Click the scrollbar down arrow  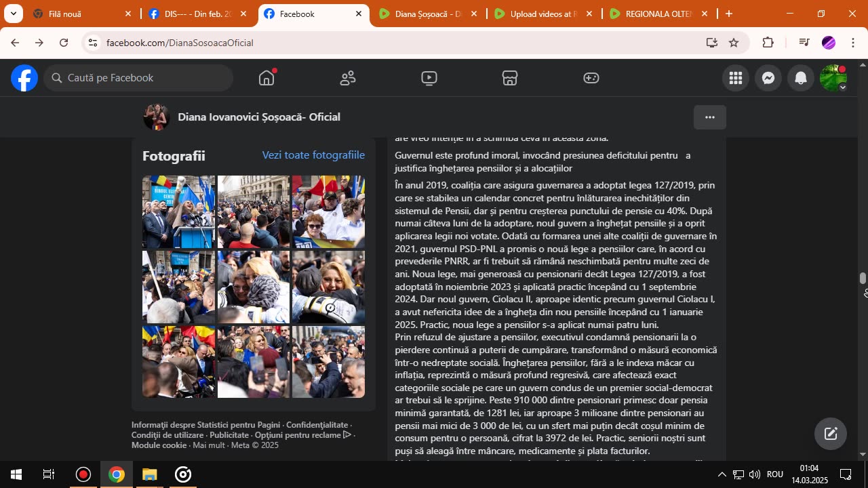tap(863, 455)
